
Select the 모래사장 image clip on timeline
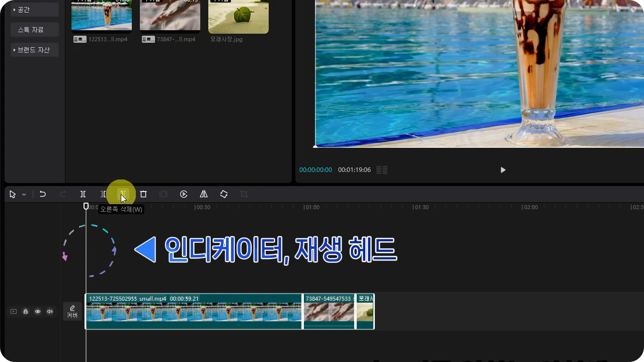coord(365,312)
